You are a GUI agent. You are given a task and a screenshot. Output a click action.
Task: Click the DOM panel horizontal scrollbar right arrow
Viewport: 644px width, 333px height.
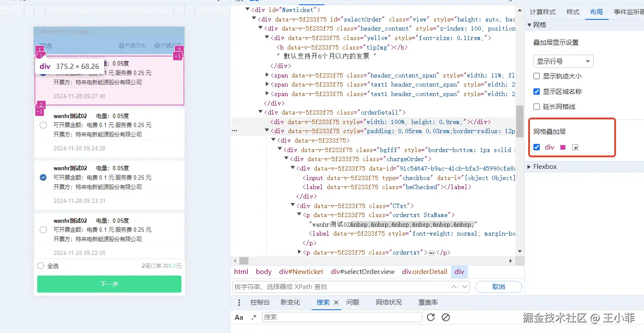point(511,261)
